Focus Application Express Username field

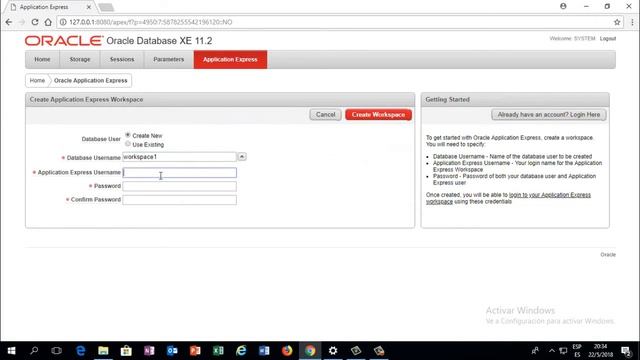[x=179, y=173]
